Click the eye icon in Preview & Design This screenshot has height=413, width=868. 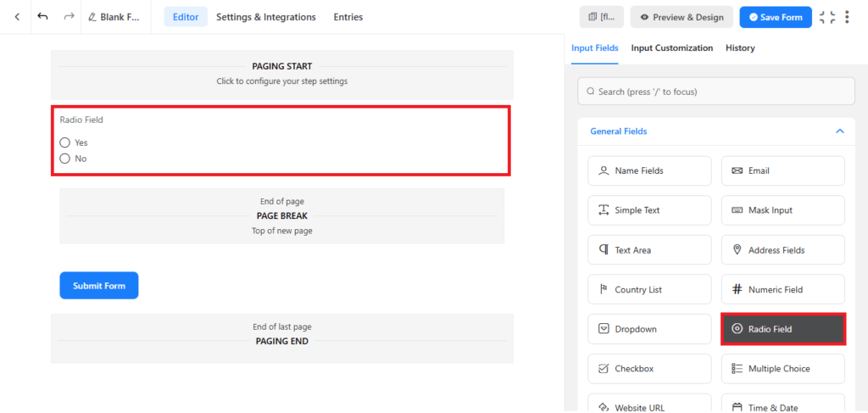pos(644,17)
